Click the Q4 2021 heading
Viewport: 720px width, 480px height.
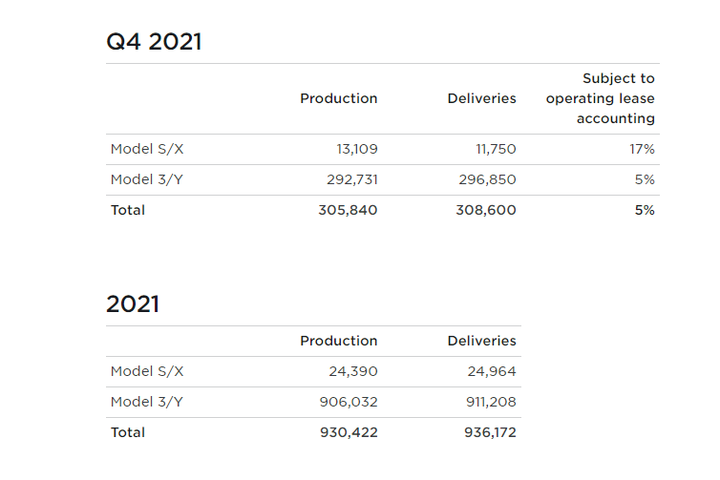(154, 42)
